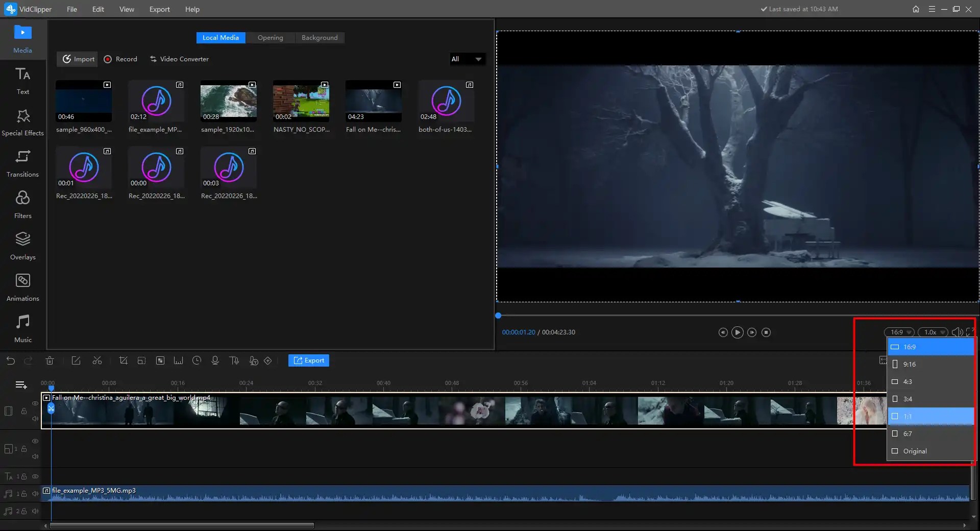
Task: Open the 1.0x playback speed dropdown
Action: pyautogui.click(x=933, y=332)
